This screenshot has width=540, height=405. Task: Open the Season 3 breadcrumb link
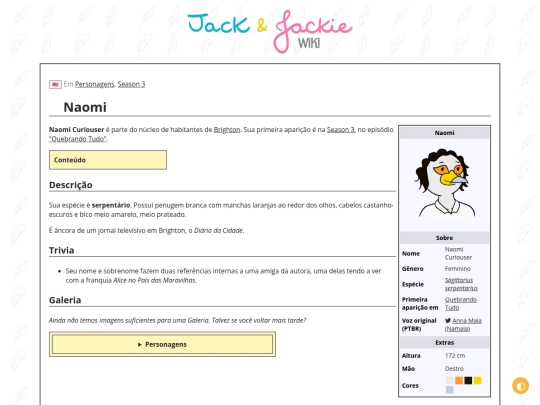131,84
